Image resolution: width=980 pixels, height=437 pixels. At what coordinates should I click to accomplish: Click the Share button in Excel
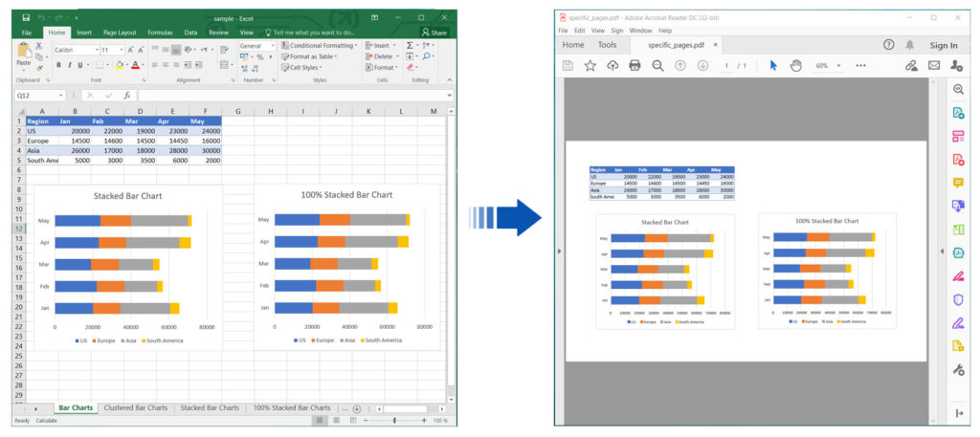(434, 32)
